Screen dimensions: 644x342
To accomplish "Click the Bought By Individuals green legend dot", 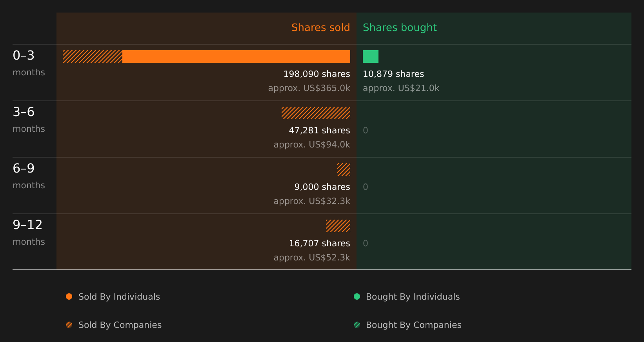I will pyautogui.click(x=357, y=297).
